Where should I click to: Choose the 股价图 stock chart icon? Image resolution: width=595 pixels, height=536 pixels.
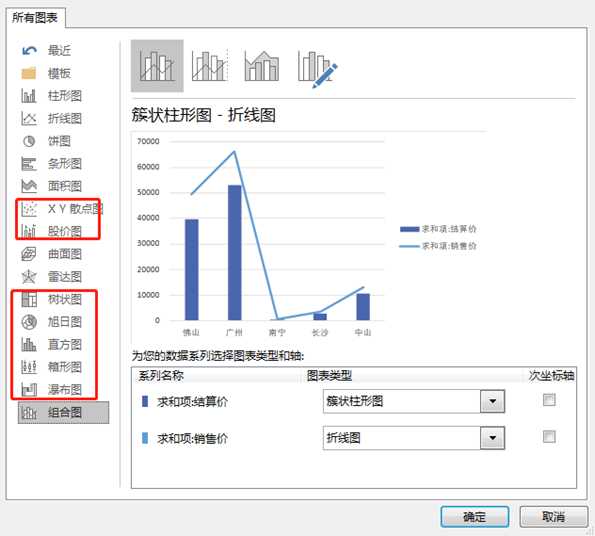(x=29, y=231)
